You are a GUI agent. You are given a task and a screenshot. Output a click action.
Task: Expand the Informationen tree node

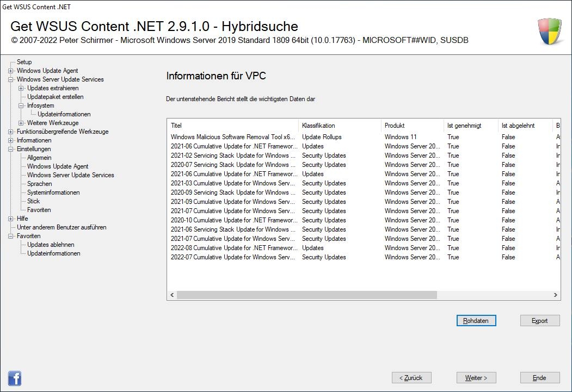click(x=10, y=141)
